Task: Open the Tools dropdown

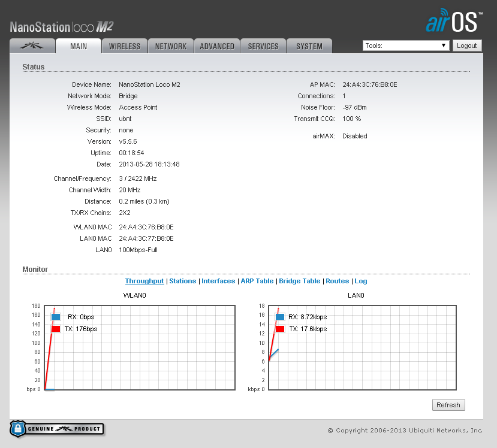Action: pos(406,46)
